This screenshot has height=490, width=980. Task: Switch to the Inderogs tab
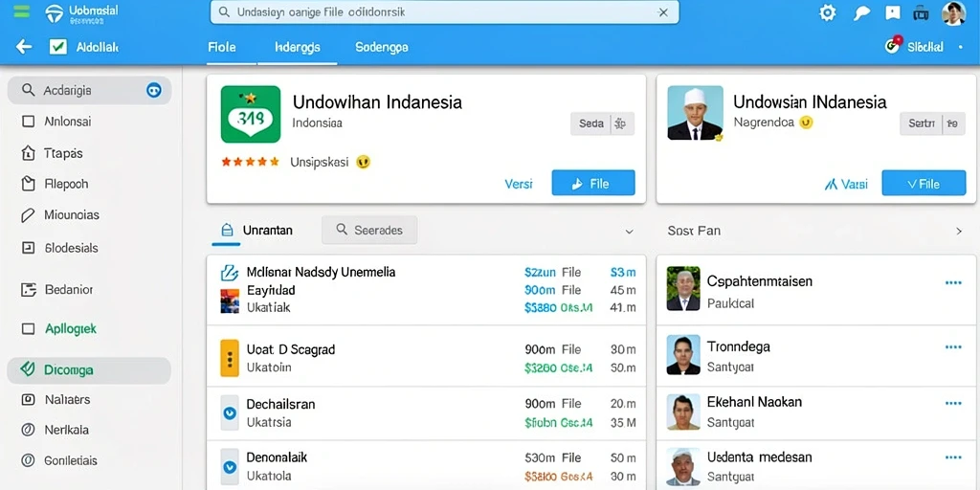point(298,47)
